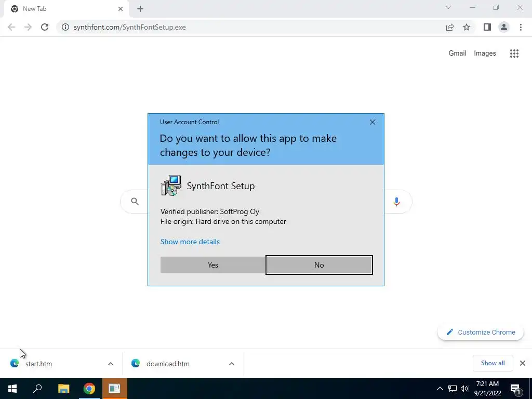This screenshot has width=532, height=399.
Task: Click the Google search magnifier icon
Action: click(x=135, y=202)
